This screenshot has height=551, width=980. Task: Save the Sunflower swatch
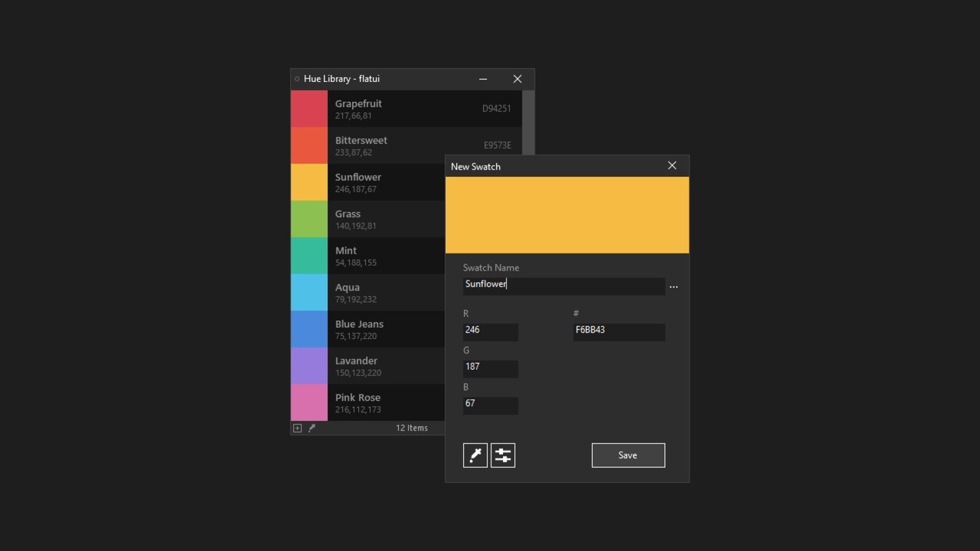click(x=627, y=455)
